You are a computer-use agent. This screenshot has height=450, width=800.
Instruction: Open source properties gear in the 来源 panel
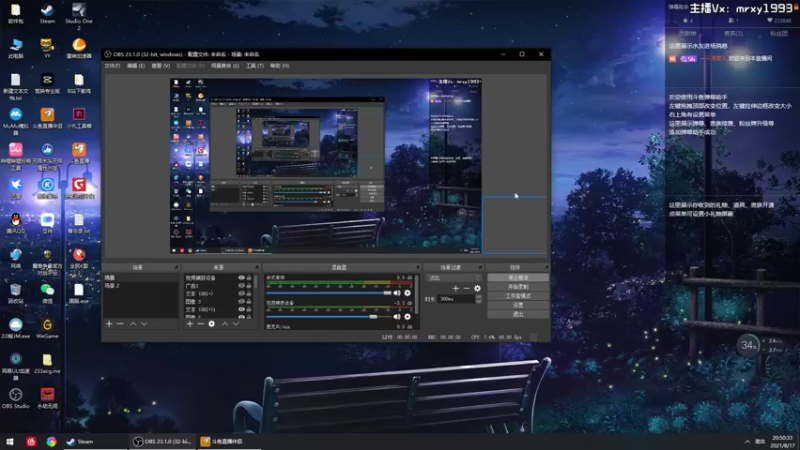tap(211, 324)
